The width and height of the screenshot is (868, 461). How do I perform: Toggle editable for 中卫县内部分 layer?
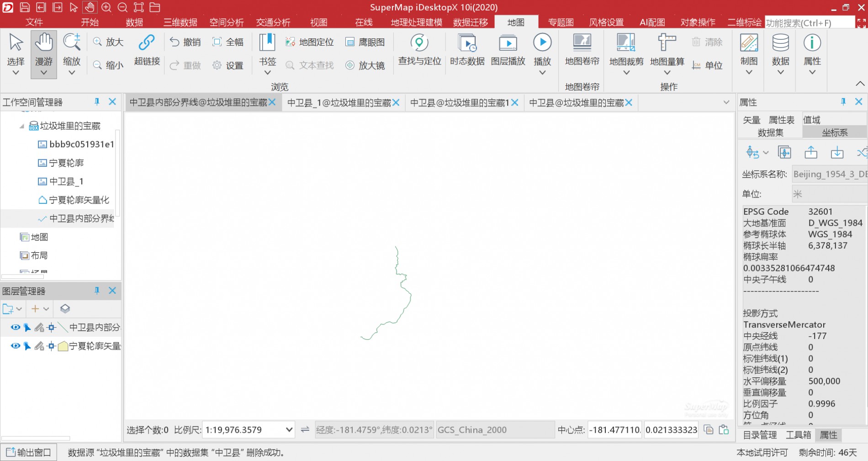pos(39,327)
